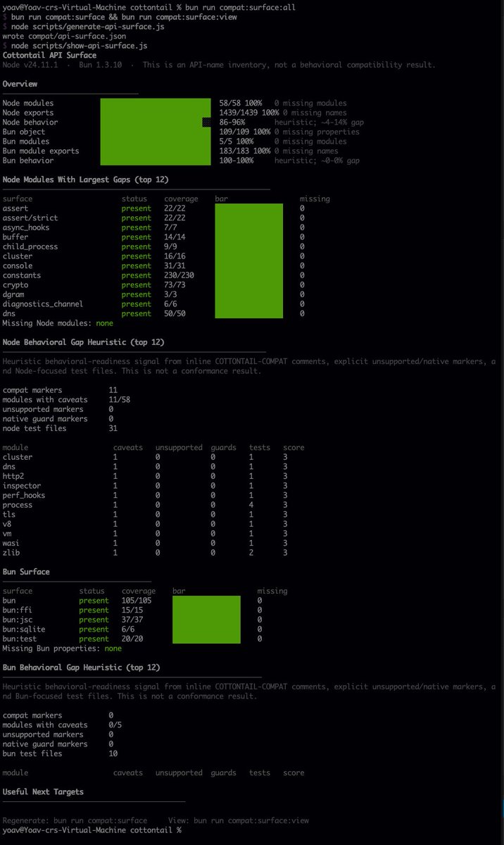Select the 'zlib' row in the heuristic table

point(144,552)
